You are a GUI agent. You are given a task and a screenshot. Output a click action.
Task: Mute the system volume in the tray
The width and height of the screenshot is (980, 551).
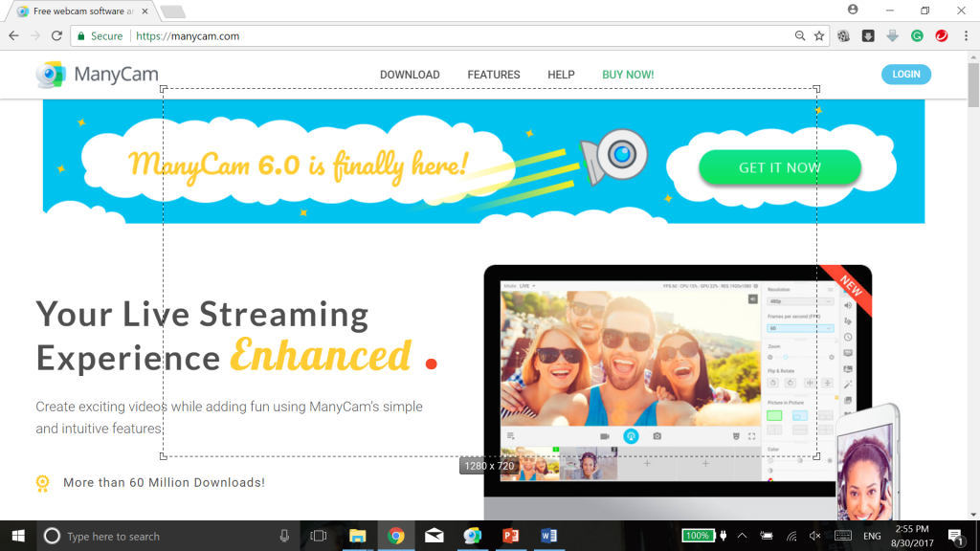pyautogui.click(x=815, y=536)
